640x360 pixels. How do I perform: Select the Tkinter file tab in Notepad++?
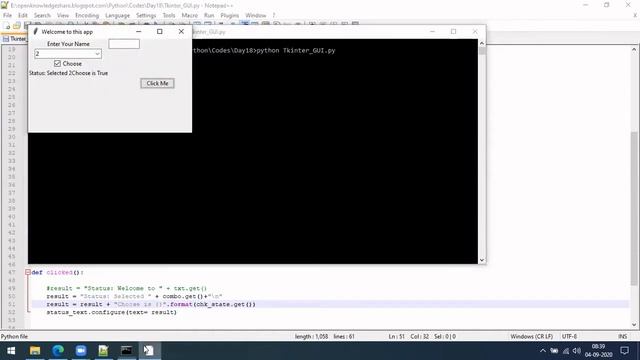pos(15,39)
